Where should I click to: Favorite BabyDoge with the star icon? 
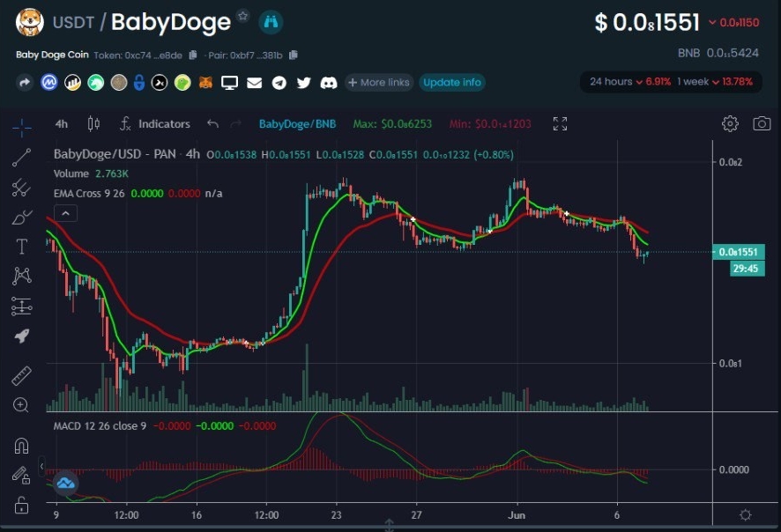(x=242, y=16)
